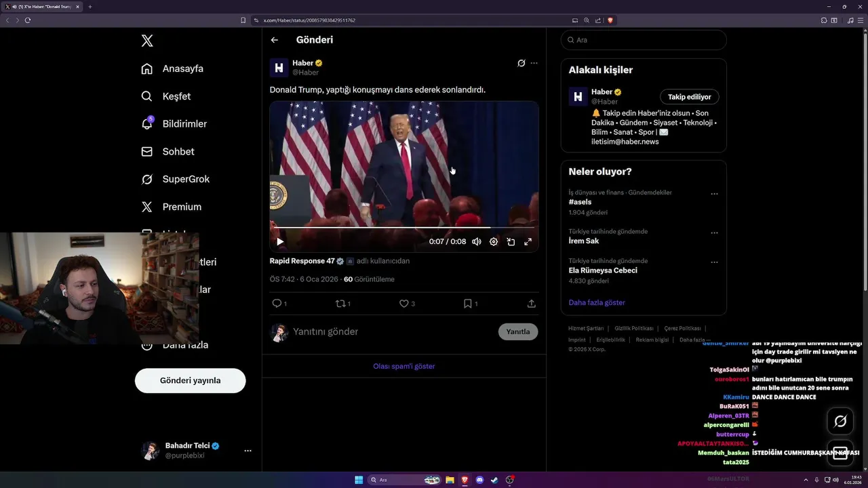Click Daha fazla göster under trends

pyautogui.click(x=597, y=302)
